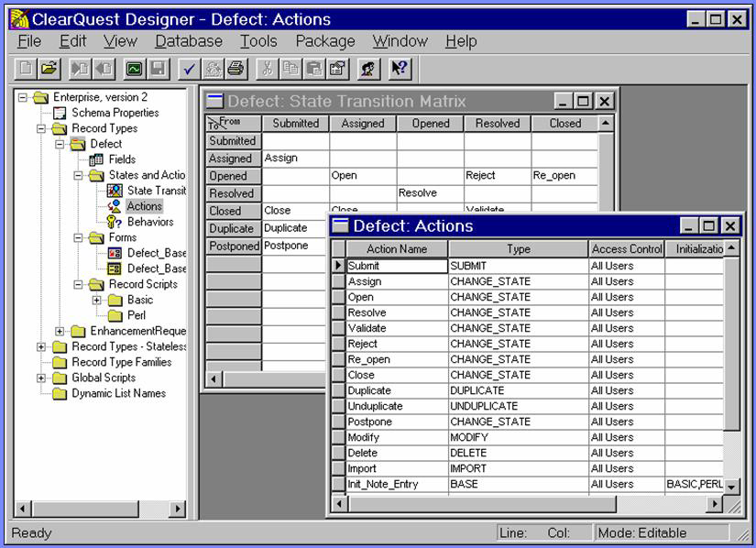Image resolution: width=756 pixels, height=548 pixels.
Task: Expand the Basic scripts folder
Action: (x=96, y=300)
